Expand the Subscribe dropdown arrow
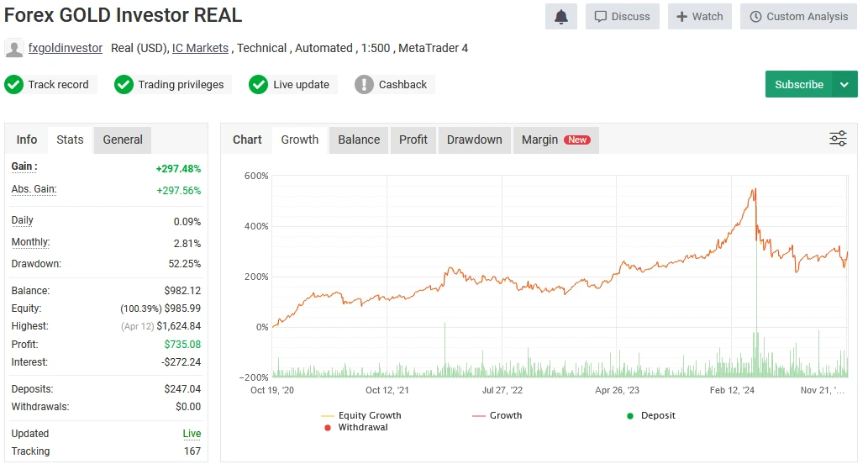Screen dimensions: 868x464 click(844, 85)
